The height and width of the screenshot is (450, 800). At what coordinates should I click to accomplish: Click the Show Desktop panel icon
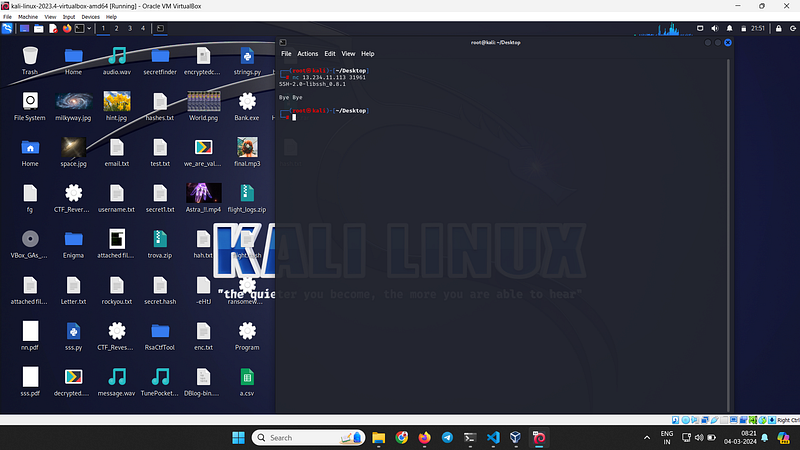(x=24, y=29)
